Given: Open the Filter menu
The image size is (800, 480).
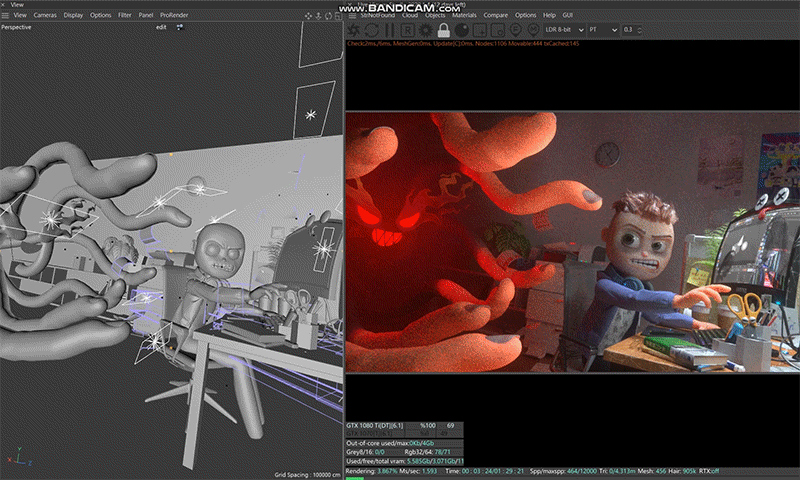Looking at the screenshot, I should [125, 15].
